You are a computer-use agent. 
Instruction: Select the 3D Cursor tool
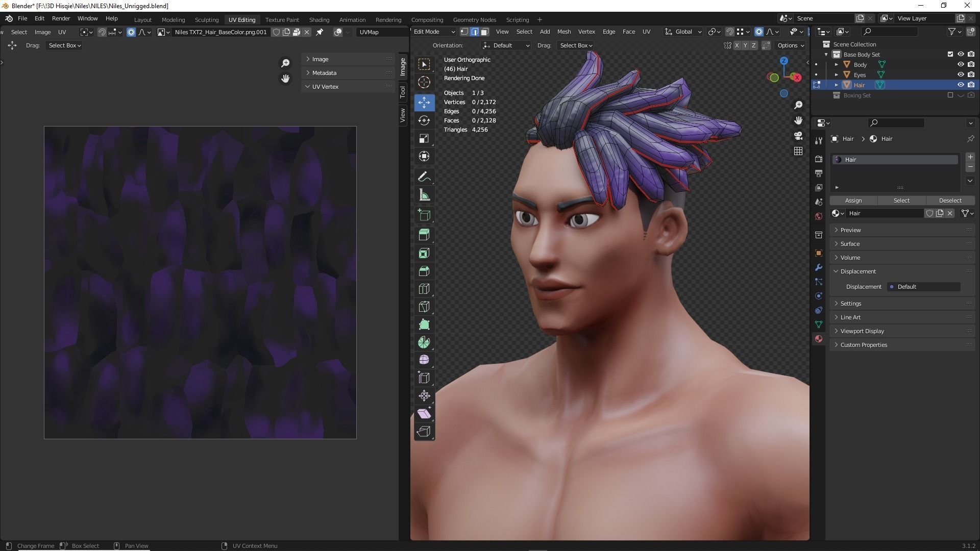[x=424, y=82]
